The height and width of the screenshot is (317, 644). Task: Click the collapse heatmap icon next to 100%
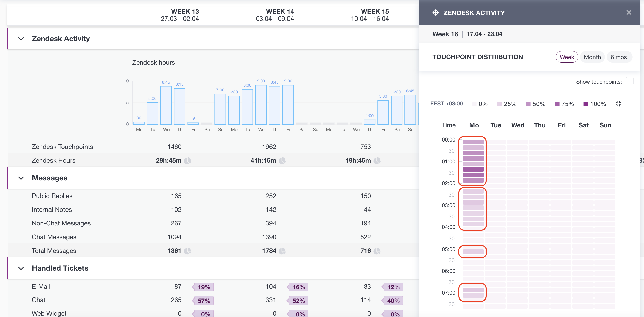tap(618, 104)
